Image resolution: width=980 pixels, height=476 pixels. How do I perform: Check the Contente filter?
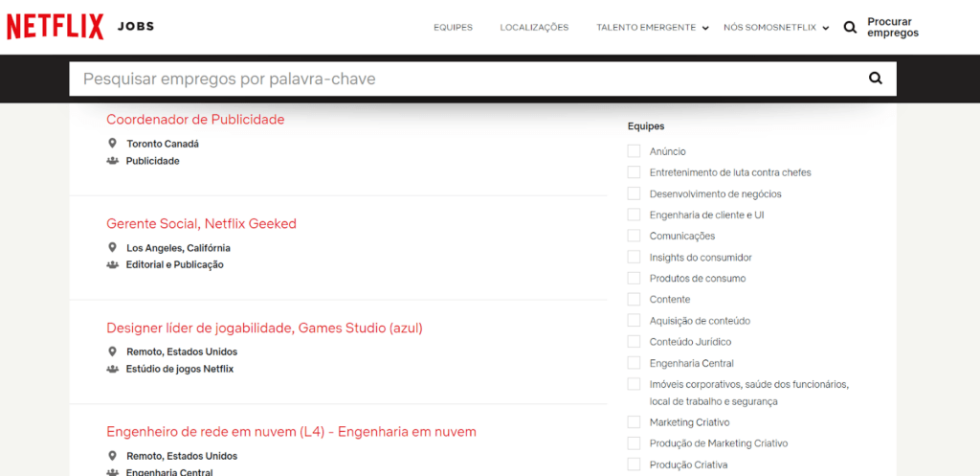(635, 299)
